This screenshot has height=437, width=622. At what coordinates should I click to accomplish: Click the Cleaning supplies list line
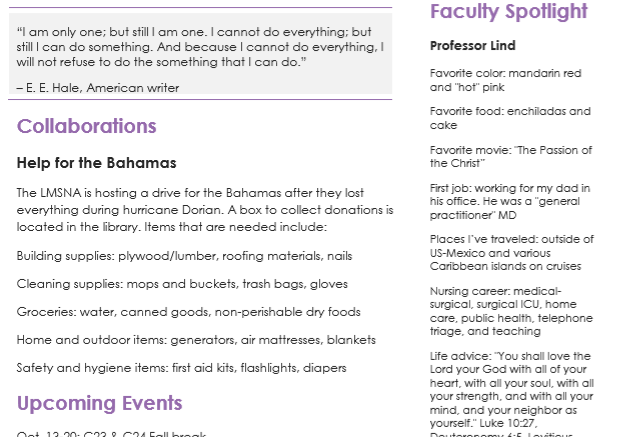(x=182, y=284)
